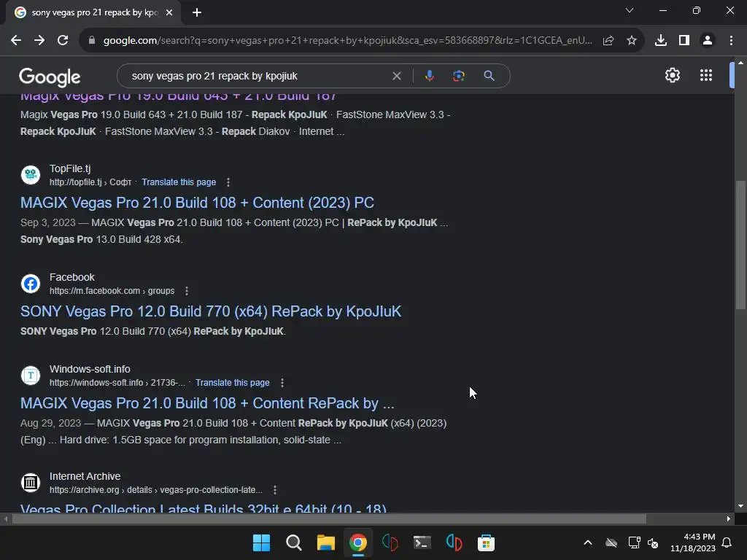Screen dimensions: 747x560
Task: Open Chrome three-dot menu
Action: [x=731, y=41]
